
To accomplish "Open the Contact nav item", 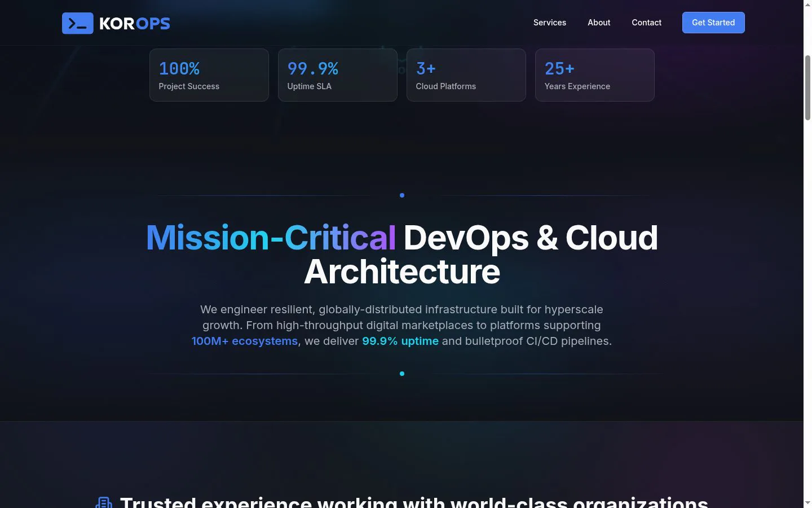I will click(x=646, y=23).
